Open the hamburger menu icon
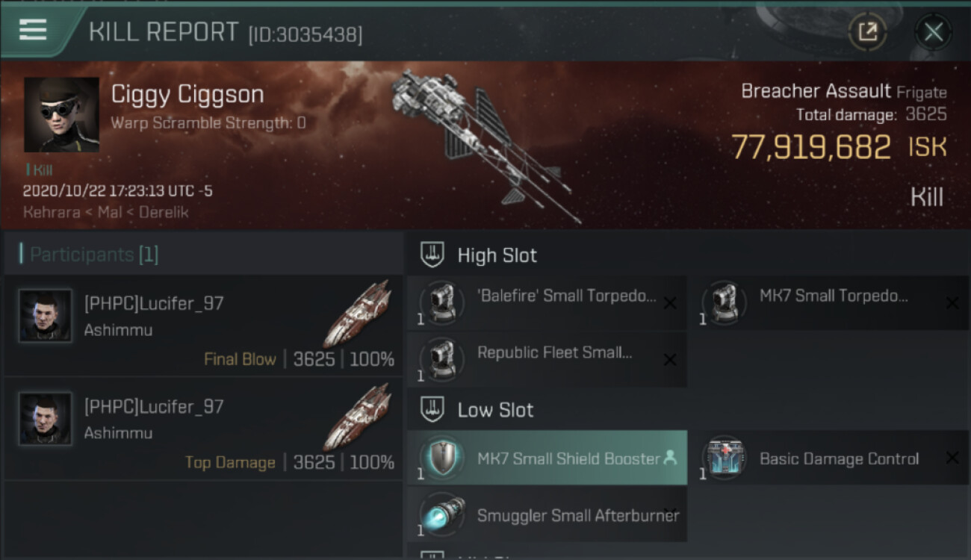The image size is (971, 560). click(x=33, y=30)
